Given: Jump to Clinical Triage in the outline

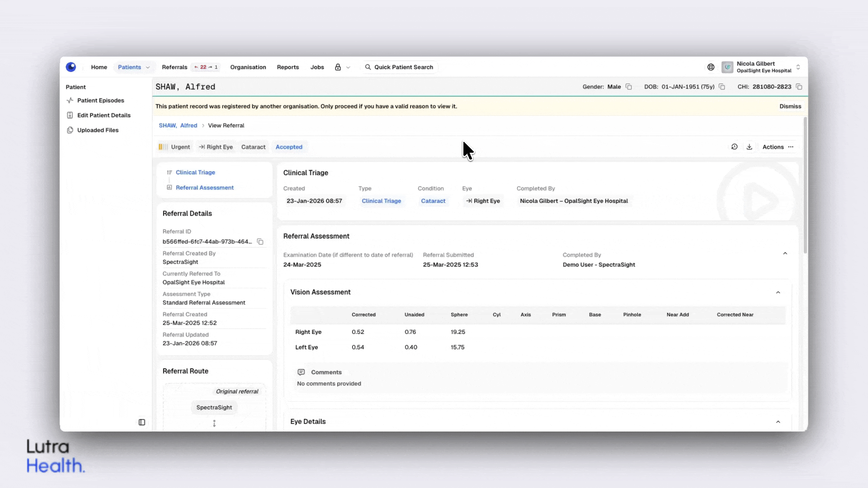Looking at the screenshot, I should click(x=195, y=173).
